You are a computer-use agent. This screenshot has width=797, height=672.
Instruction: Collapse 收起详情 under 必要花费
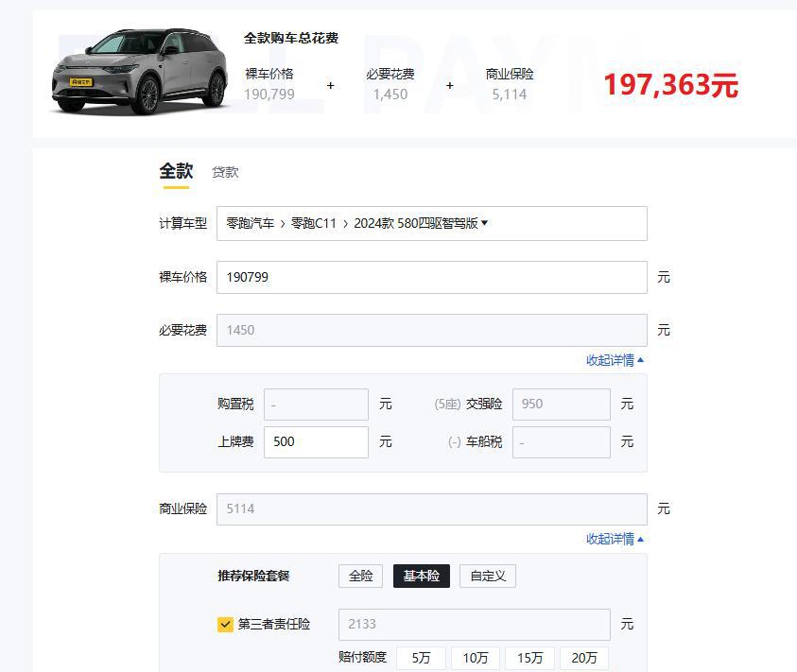tap(615, 360)
